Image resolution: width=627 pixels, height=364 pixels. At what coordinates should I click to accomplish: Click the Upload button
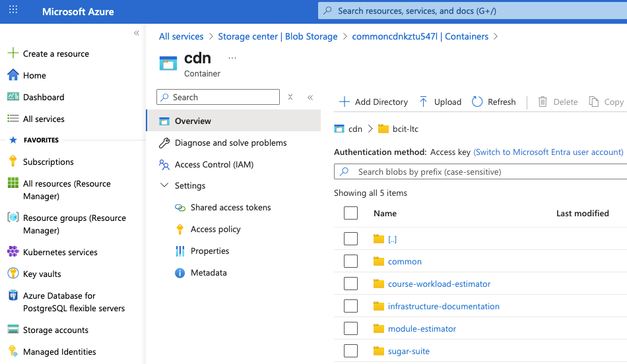coord(440,102)
